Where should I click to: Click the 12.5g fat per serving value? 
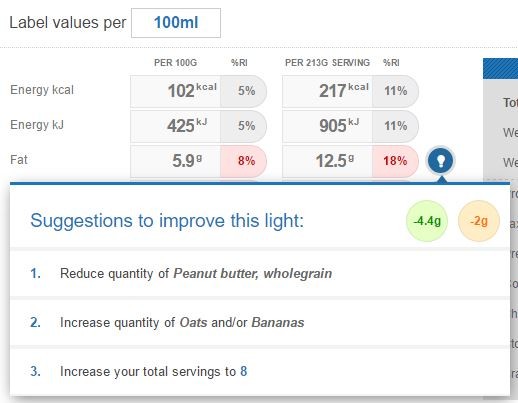[327, 161]
